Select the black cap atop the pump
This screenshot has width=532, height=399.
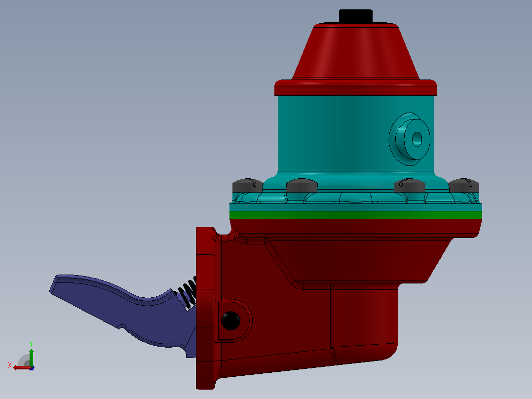coord(355,16)
